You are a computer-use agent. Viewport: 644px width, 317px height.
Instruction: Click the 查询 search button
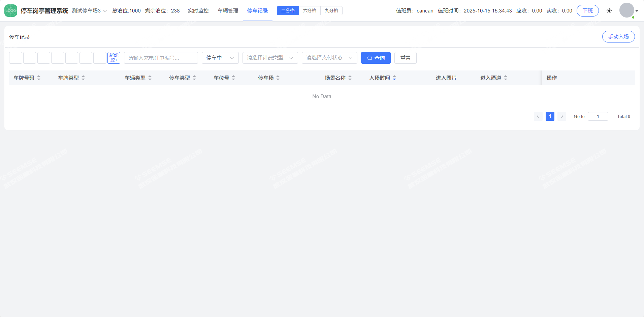click(x=376, y=58)
